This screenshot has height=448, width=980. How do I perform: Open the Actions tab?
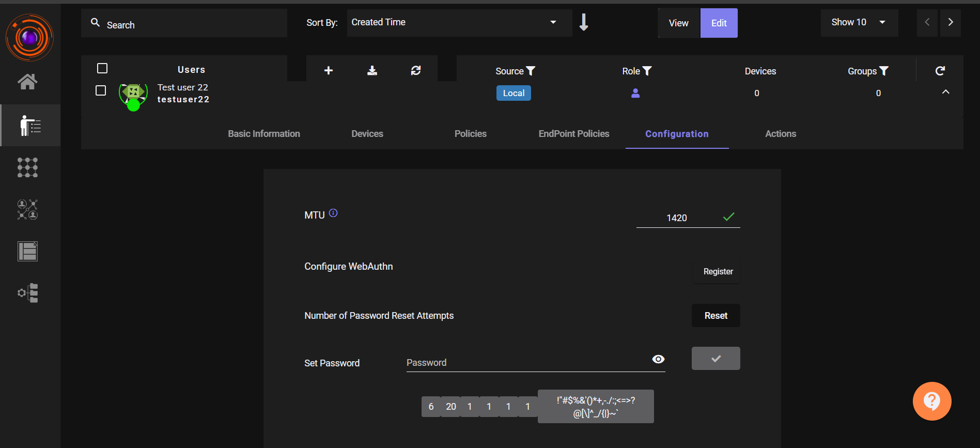pyautogui.click(x=781, y=134)
